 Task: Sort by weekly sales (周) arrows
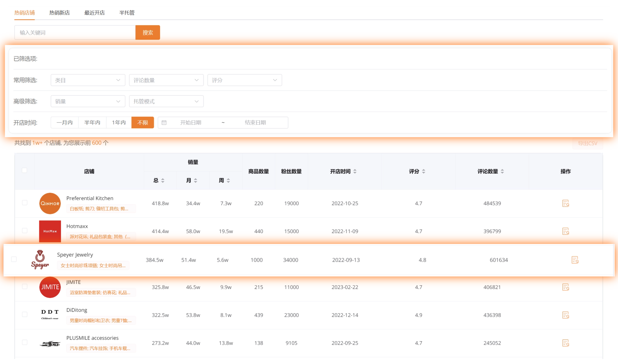[x=228, y=181]
